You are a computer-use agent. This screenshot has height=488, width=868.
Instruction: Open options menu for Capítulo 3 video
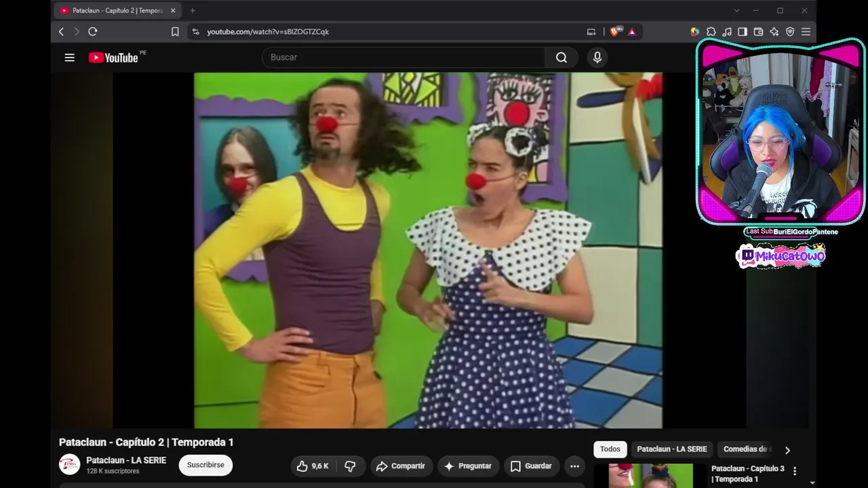[x=795, y=471]
